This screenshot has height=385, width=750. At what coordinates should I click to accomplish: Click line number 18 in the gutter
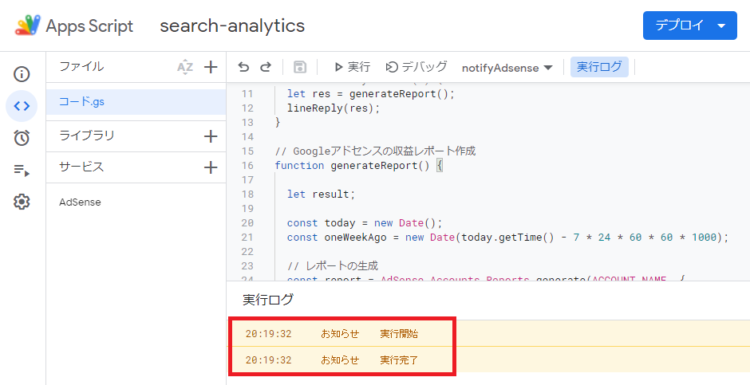pyautogui.click(x=247, y=194)
